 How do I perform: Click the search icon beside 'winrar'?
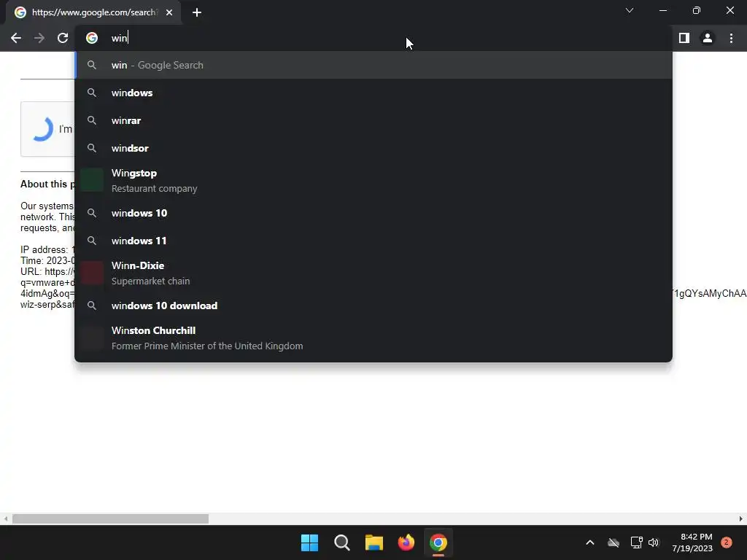[x=92, y=120]
